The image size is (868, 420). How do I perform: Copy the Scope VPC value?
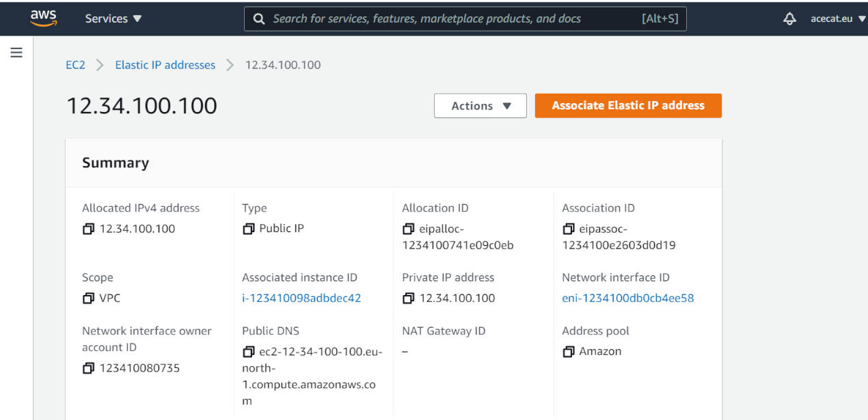coord(88,298)
